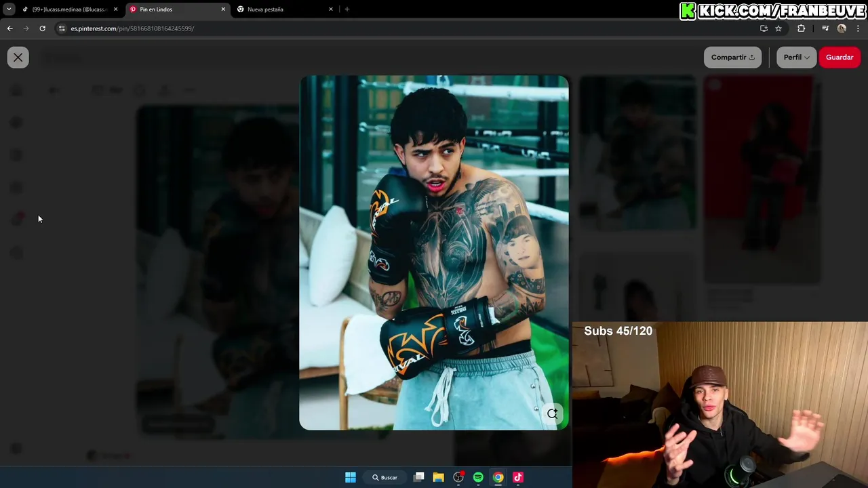This screenshot has width=868, height=488.
Task: Close the Pin en Lindos tab
Action: (x=223, y=9)
